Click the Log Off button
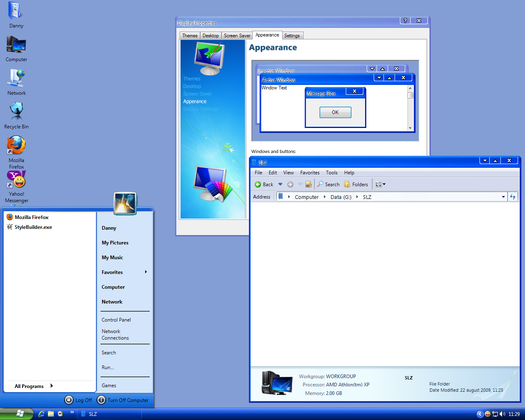Viewport: 525px width, 420px height. pos(78,400)
